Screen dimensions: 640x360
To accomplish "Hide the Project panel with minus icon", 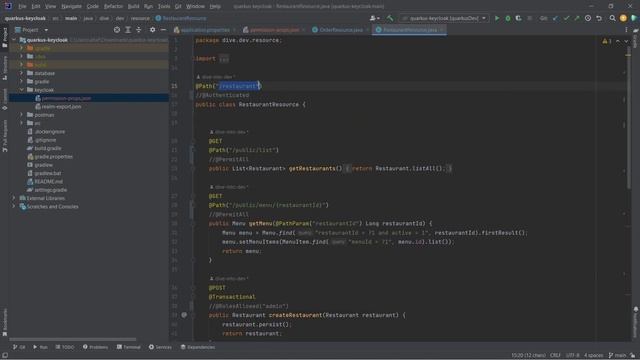I will click(x=163, y=30).
